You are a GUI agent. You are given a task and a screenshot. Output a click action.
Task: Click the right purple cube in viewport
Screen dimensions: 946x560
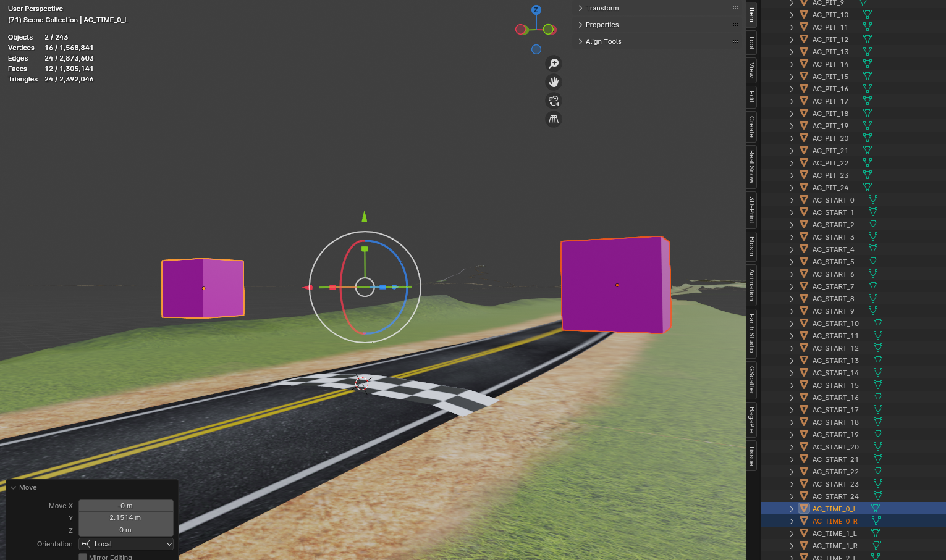point(615,285)
